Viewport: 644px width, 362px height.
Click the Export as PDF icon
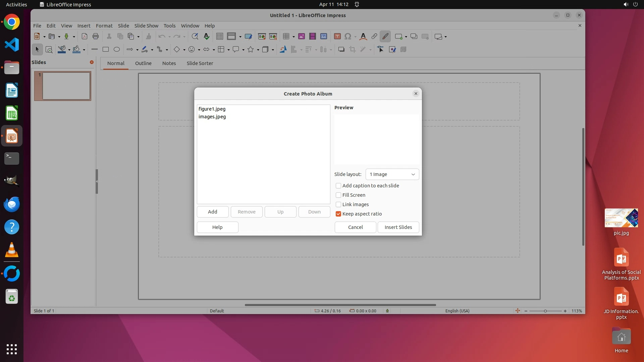(85, 37)
